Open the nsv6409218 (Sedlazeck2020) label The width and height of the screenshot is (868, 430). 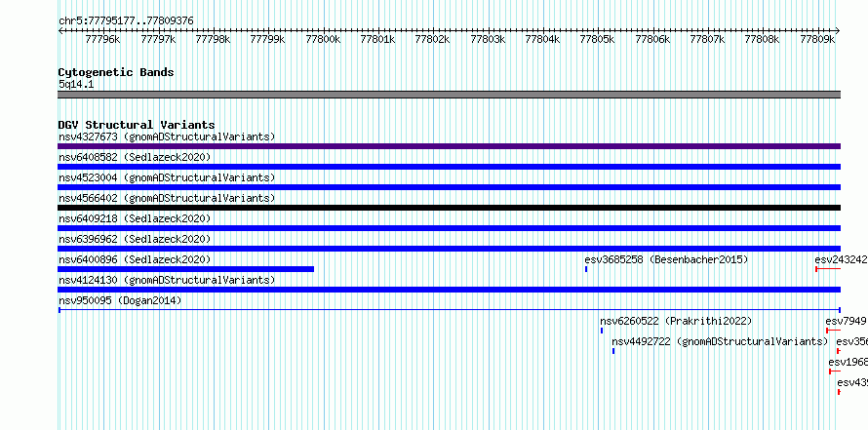(x=135, y=218)
